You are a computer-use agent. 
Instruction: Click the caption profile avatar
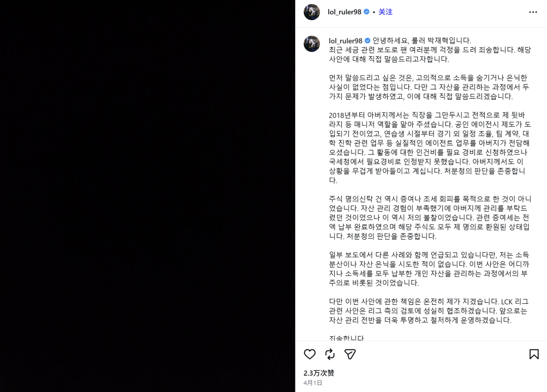point(312,44)
